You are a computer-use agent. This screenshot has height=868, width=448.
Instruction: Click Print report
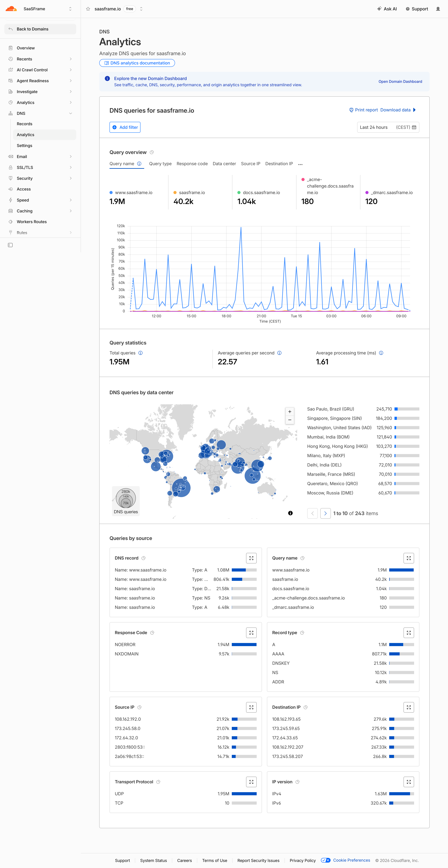tap(363, 110)
